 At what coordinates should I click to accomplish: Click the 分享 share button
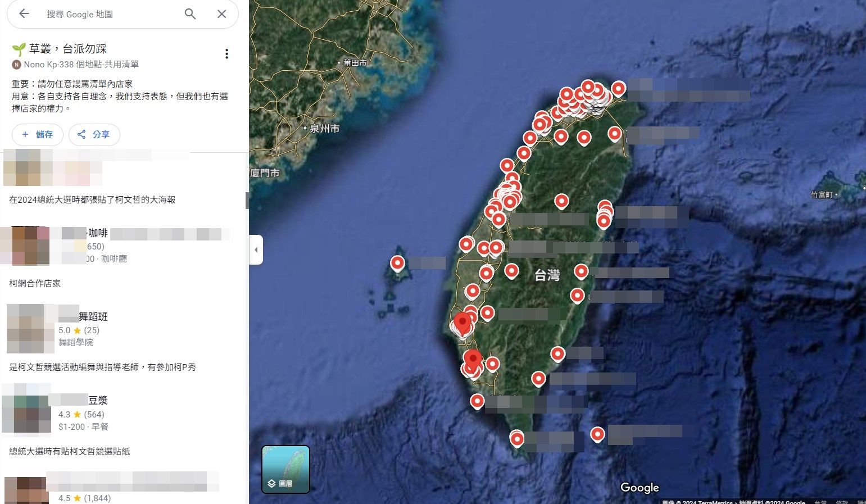pyautogui.click(x=94, y=134)
